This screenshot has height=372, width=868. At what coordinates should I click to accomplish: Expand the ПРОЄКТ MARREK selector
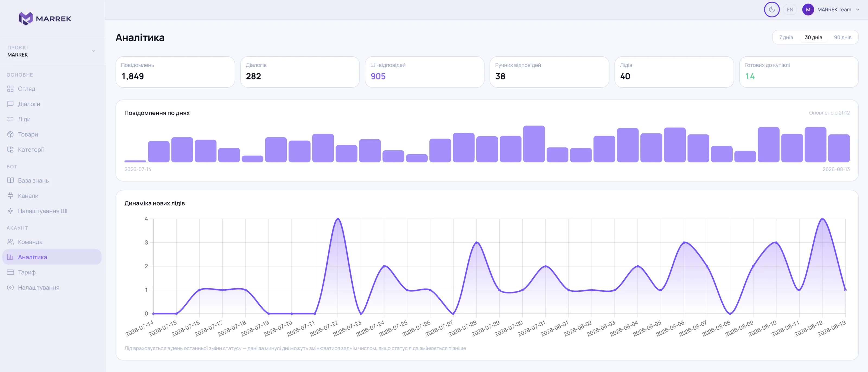52,51
